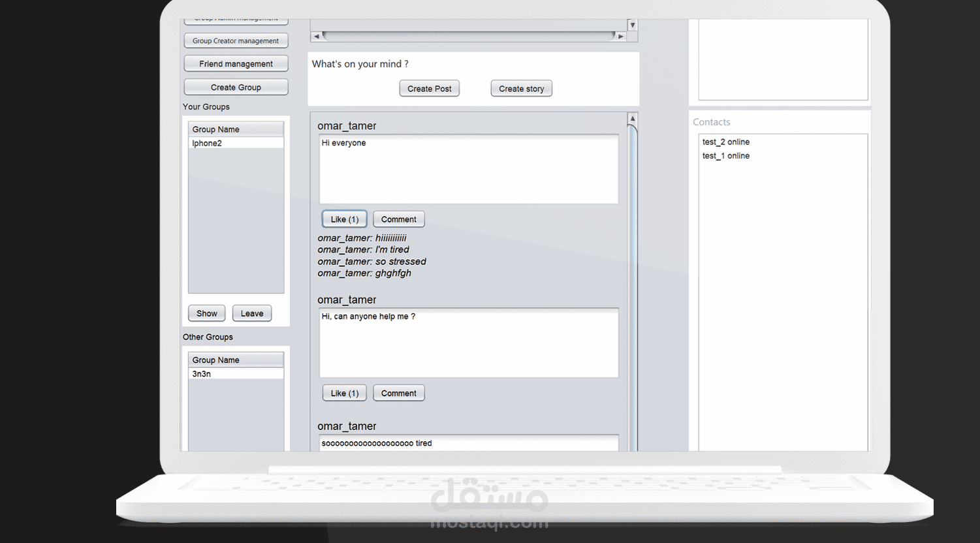Click stories horizontal scrollbar right arrow
The height and width of the screenshot is (543, 980).
pos(621,37)
